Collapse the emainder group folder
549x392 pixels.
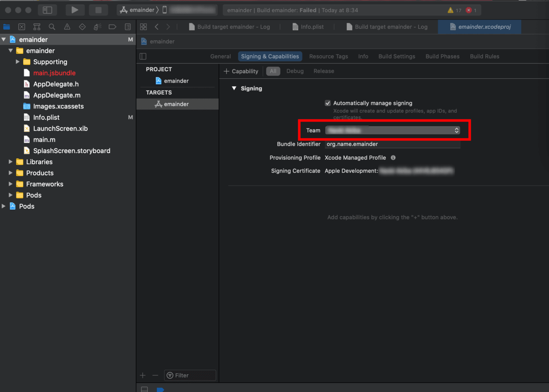[x=11, y=50]
